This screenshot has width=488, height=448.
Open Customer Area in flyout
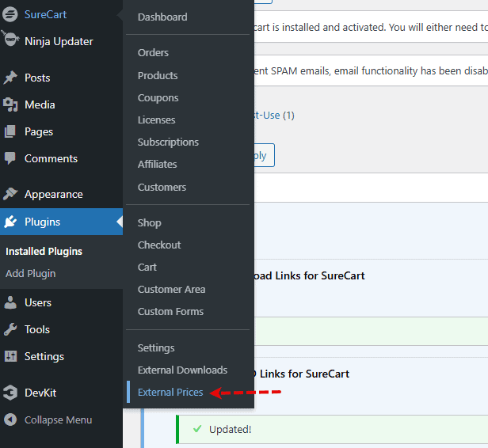(171, 289)
